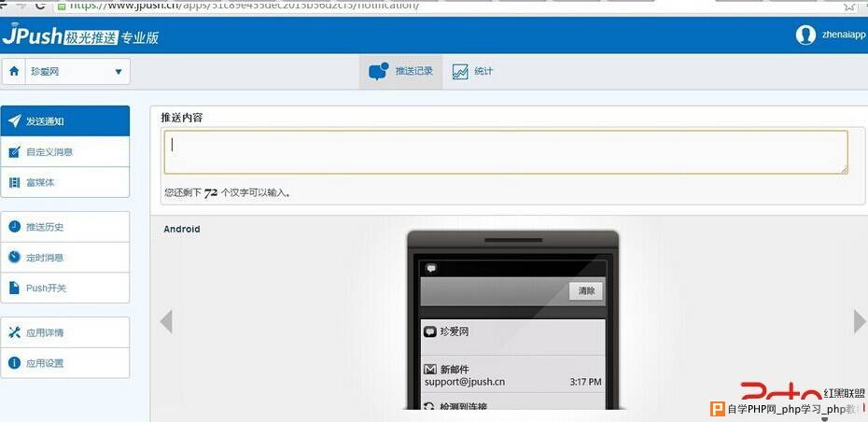
Task: Click the clock icon beside 推送历史
Action: click(14, 227)
